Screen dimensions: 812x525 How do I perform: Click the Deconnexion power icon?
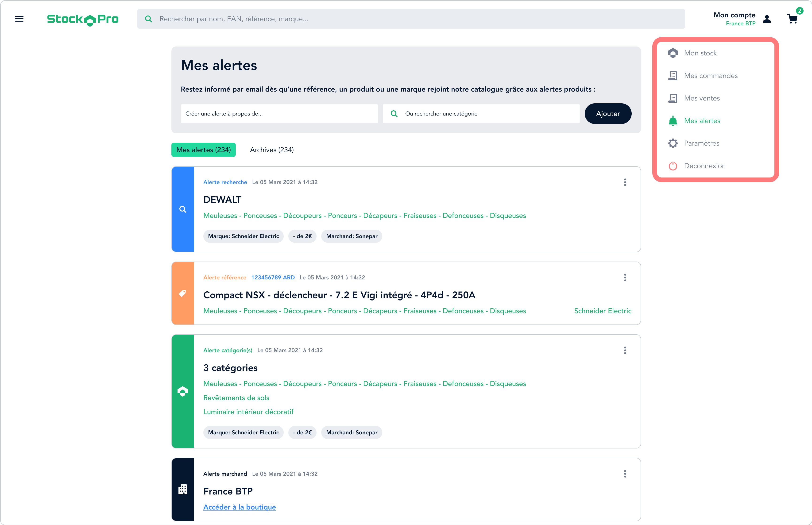[673, 166]
